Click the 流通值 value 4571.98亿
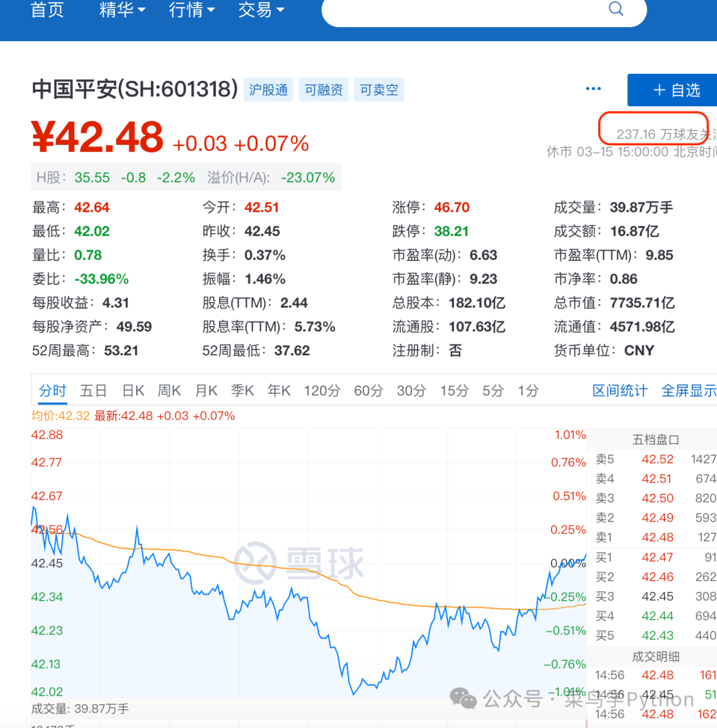The width and height of the screenshot is (717, 728). pos(642,326)
